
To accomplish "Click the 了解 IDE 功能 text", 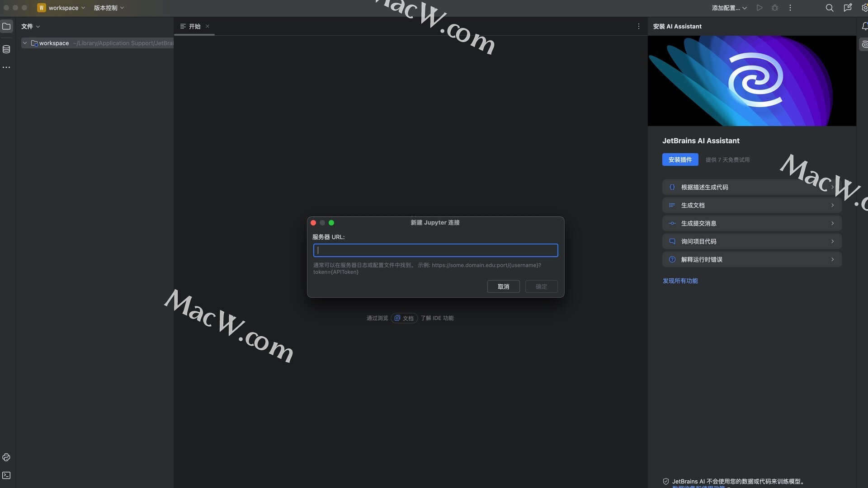I will point(437,318).
